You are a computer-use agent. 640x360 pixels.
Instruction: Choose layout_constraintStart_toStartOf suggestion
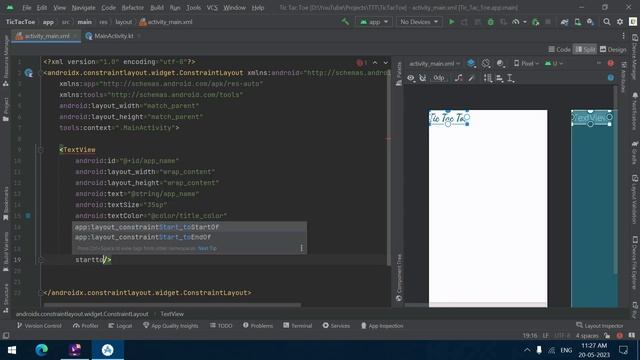[189, 227]
